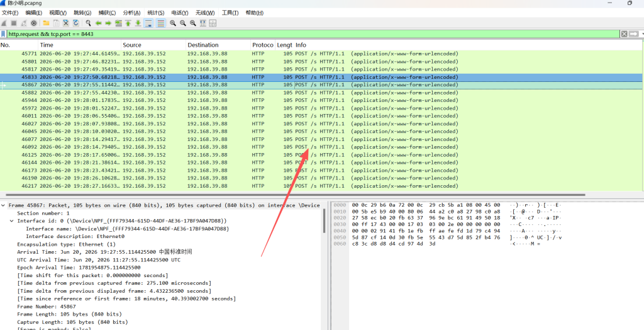The image size is (644, 330).
Task: Reset text to normal size icon
Action: click(192, 23)
